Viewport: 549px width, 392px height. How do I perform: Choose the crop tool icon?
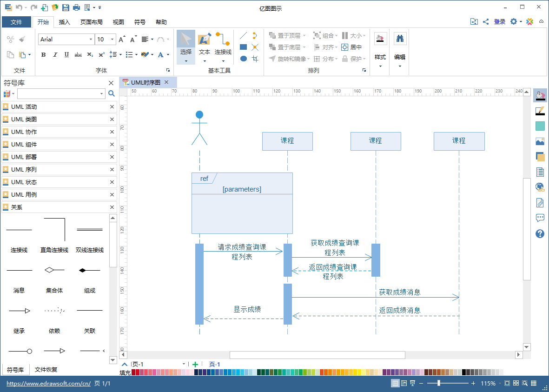point(255,59)
